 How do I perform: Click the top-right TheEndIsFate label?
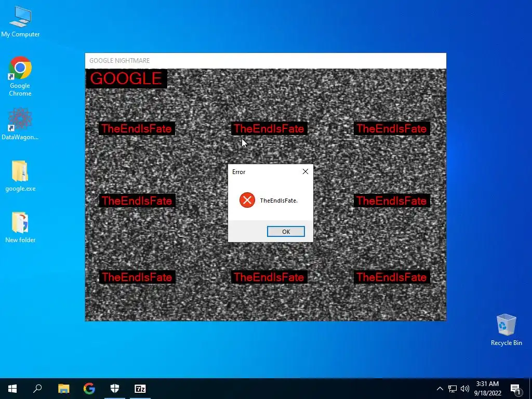pyautogui.click(x=392, y=129)
